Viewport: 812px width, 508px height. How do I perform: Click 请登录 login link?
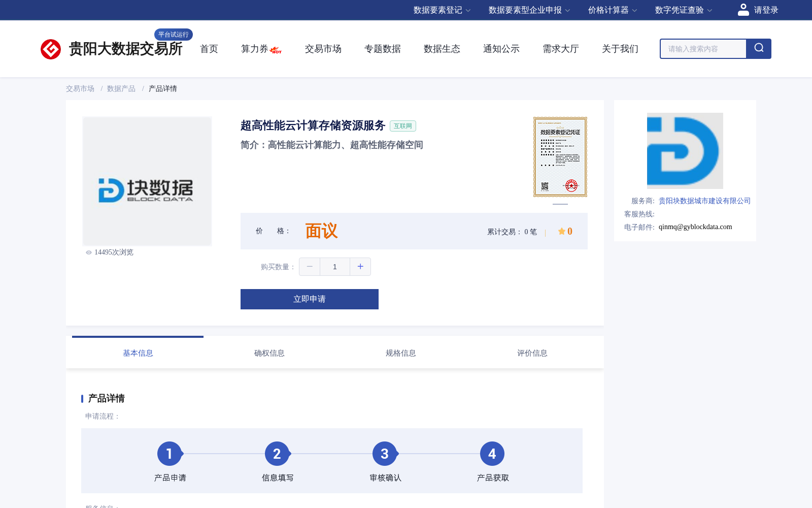[x=766, y=10]
